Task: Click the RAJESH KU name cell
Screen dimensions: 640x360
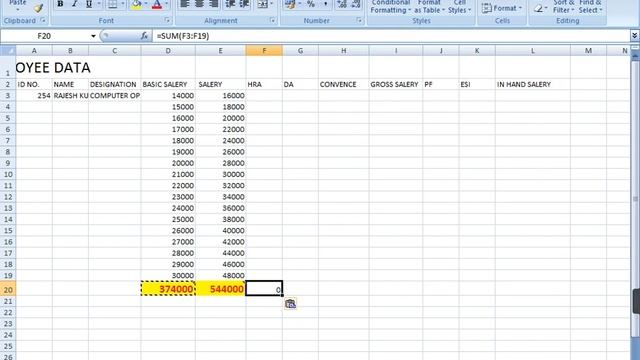Action: 70,96
